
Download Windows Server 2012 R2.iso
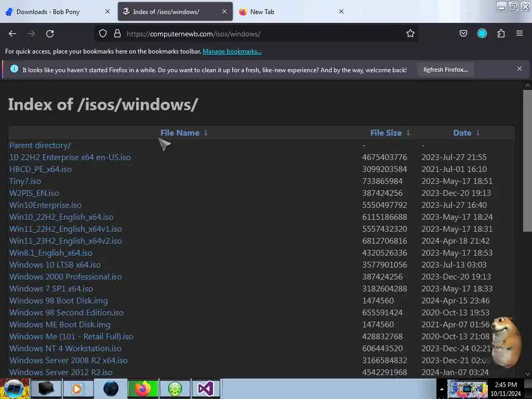(61, 372)
